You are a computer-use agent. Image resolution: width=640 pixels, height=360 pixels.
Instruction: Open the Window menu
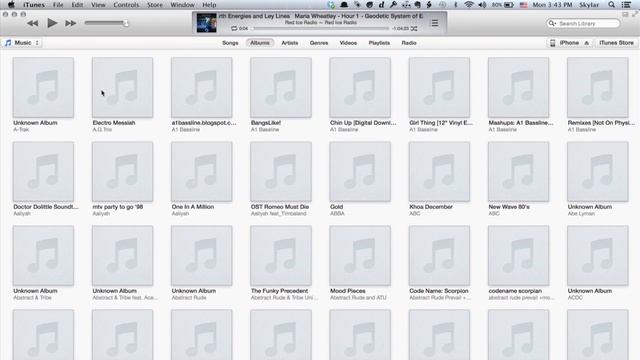182,5
